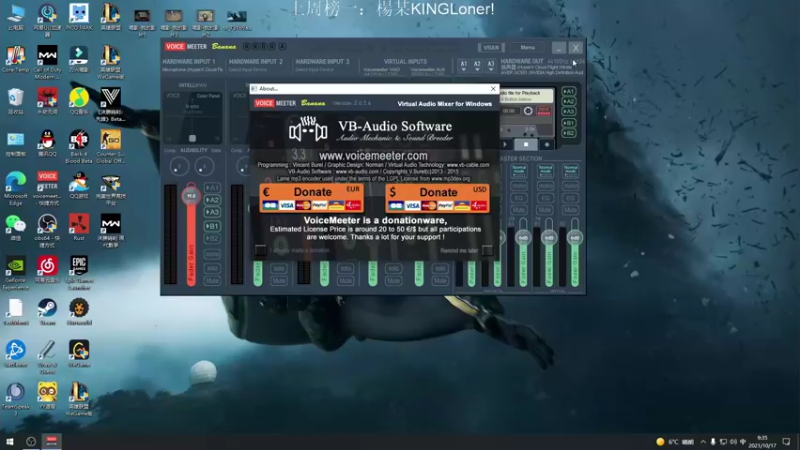Viewport: 800px width, 450px height.
Task: Open the NetEase Cloud Music red icon
Action: (x=47, y=270)
